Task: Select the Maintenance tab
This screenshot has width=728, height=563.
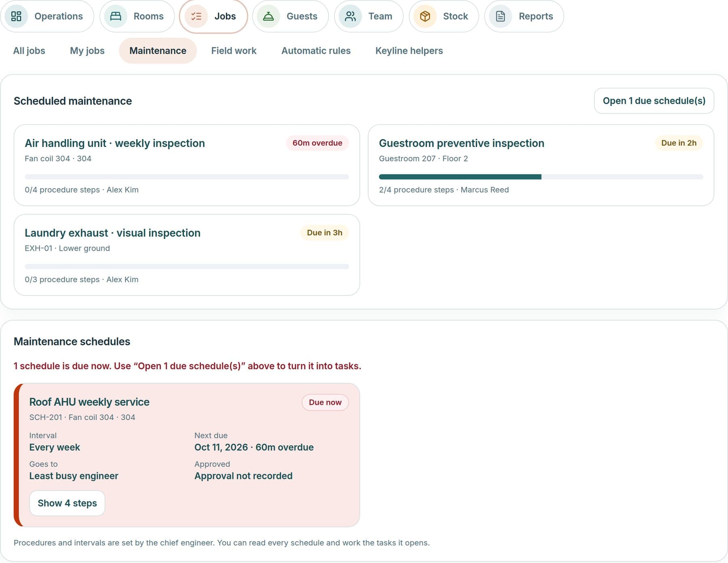Action: point(158,51)
